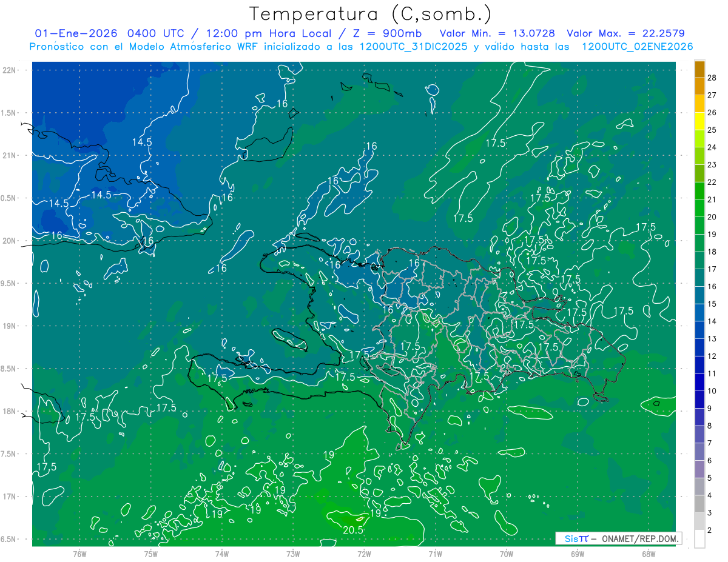
Task: Click the "70W" longitude axis label
Action: [x=507, y=554]
